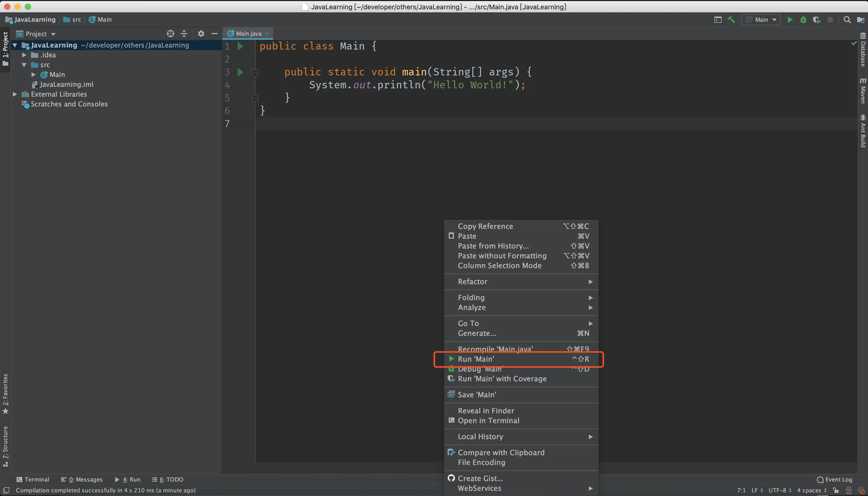The width and height of the screenshot is (868, 496).
Task: Open the Terminal tool window button
Action: [33, 479]
